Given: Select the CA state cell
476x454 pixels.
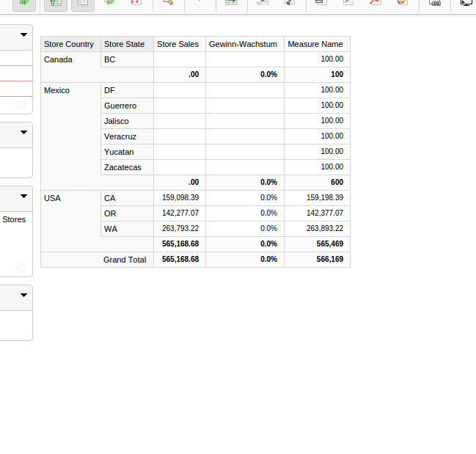Looking at the screenshot, I should (x=127, y=198).
